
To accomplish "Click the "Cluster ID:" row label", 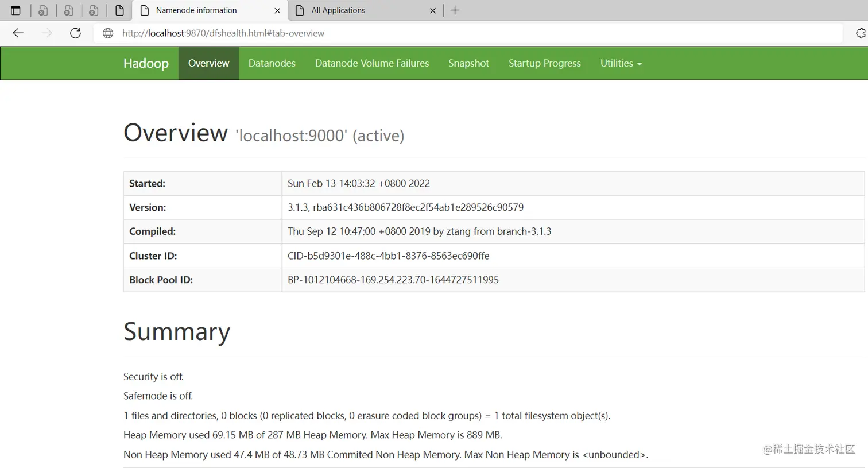I will [153, 256].
